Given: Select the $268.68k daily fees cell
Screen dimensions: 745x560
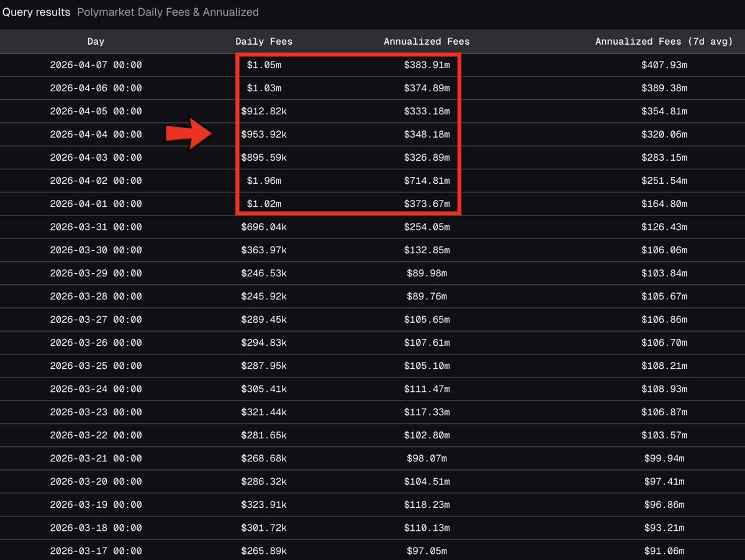Looking at the screenshot, I should 264,459.
